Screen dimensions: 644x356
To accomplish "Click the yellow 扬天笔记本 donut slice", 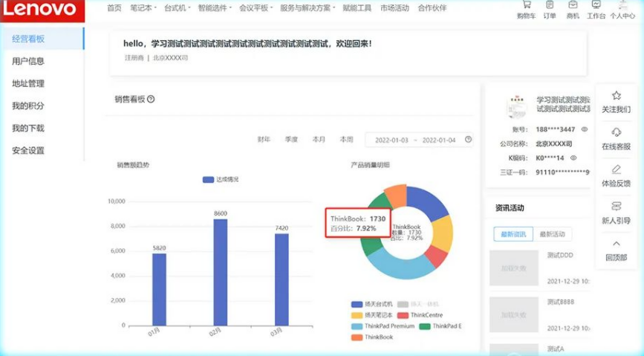I will (x=443, y=233).
